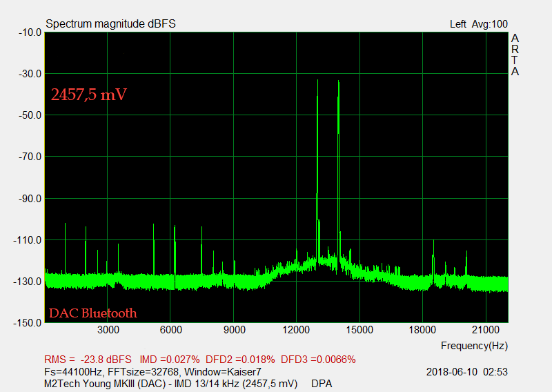The height and width of the screenshot is (392, 552).
Task: Click the '-70.0' y-axis label
Action: [x=30, y=157]
